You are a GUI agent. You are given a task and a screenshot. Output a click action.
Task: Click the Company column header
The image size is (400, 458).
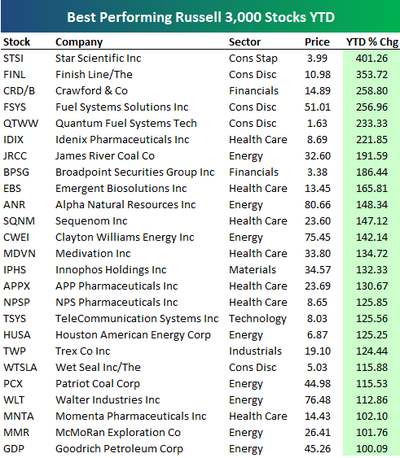coord(79,42)
